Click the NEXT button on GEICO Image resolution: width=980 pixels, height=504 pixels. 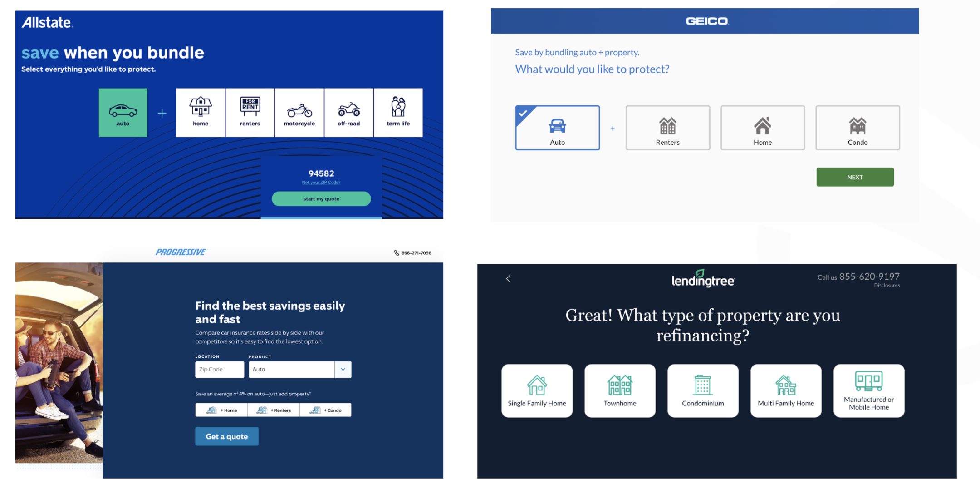[x=854, y=176]
